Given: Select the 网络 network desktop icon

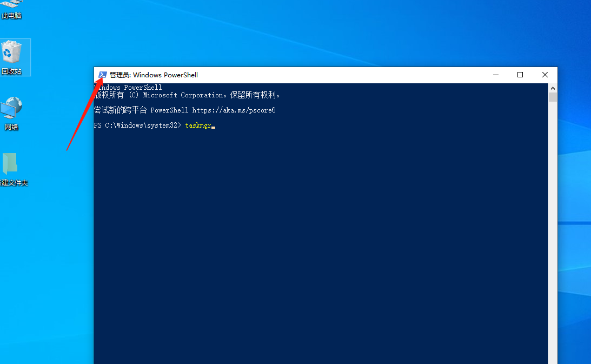Looking at the screenshot, I should point(11,110).
